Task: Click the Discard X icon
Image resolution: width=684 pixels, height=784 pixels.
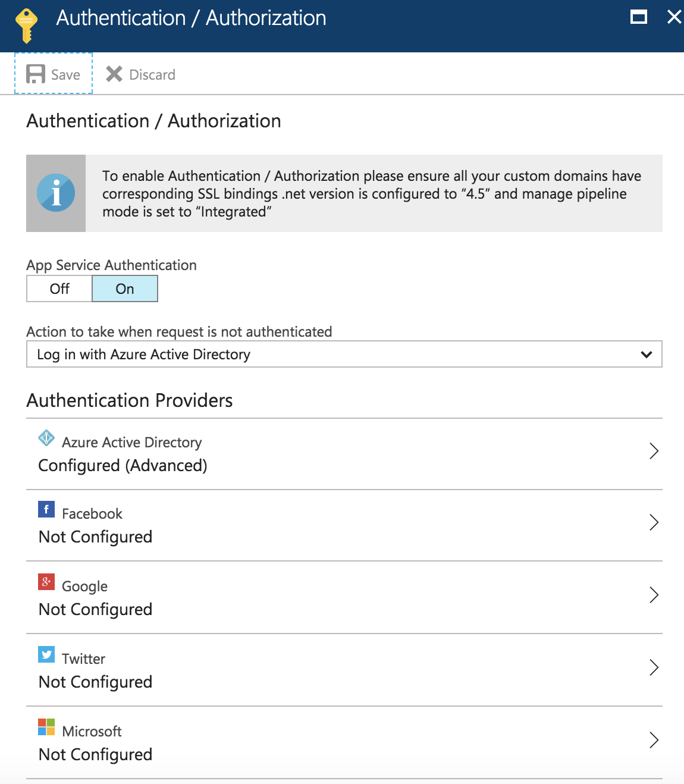Action: coord(114,74)
